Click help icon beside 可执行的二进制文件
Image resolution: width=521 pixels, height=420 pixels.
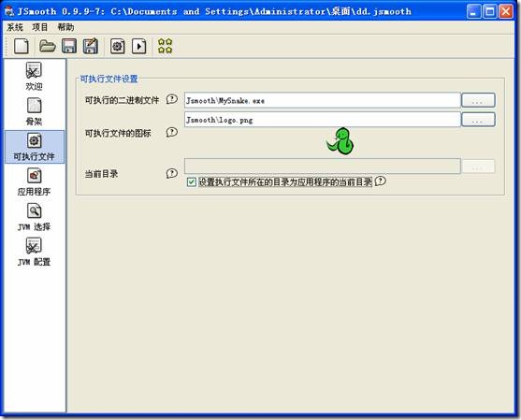tap(172, 99)
